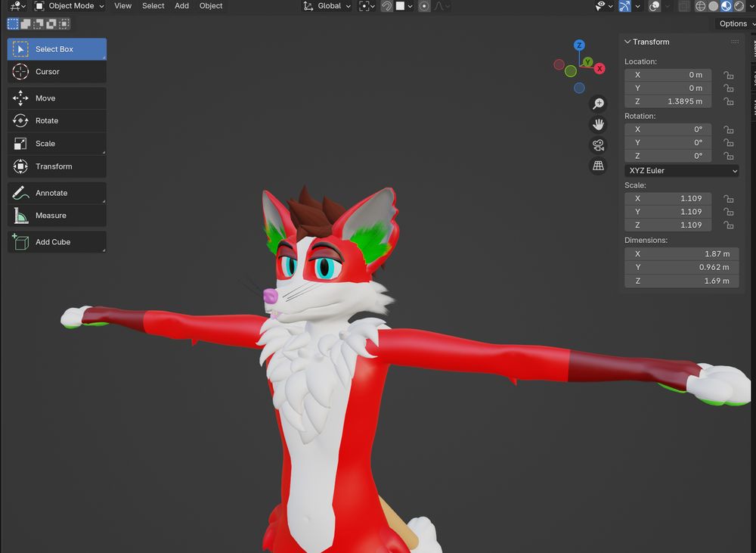Change the rotation mode from XYZ Euler
The image size is (756, 553).
point(680,170)
